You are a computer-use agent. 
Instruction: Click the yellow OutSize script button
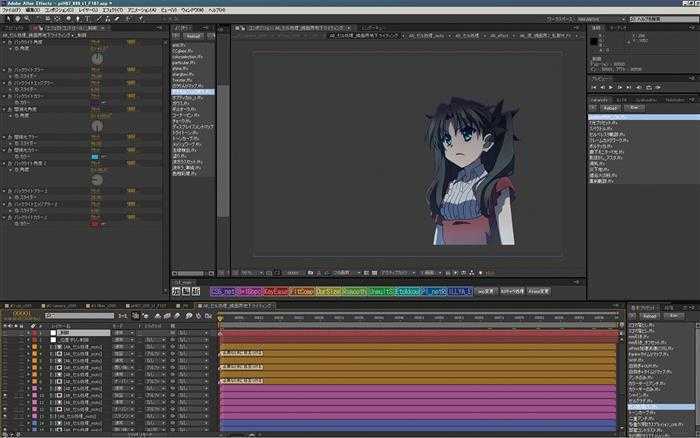328,292
